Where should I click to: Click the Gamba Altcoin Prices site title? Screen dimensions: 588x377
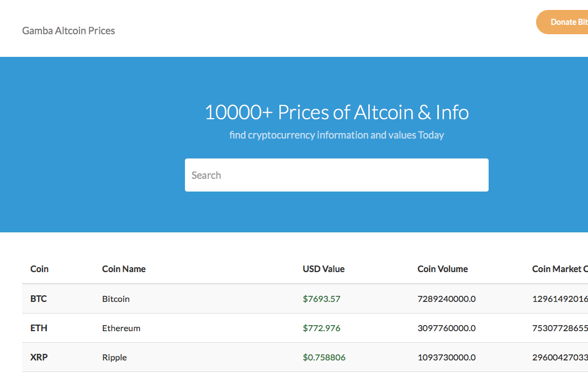click(68, 31)
